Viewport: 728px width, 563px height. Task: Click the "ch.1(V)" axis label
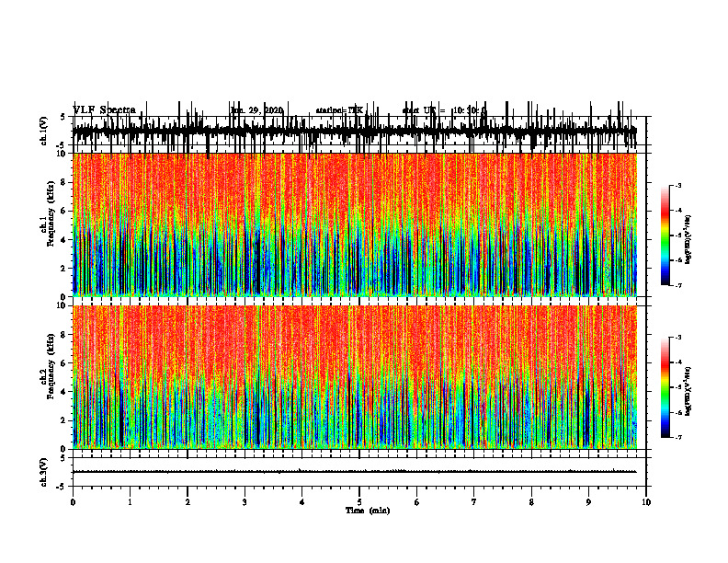(44, 131)
